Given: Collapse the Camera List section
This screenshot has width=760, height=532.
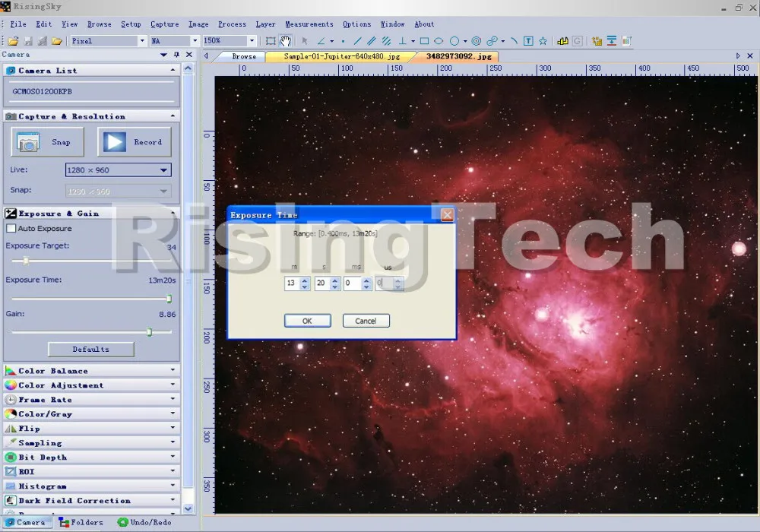Looking at the screenshot, I should [x=173, y=70].
